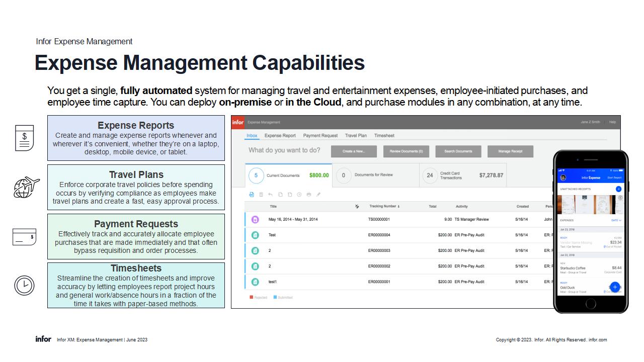The height and width of the screenshot is (362, 644).
Task: Click the $23.34 taxi expense on phone
Action: coord(591,242)
